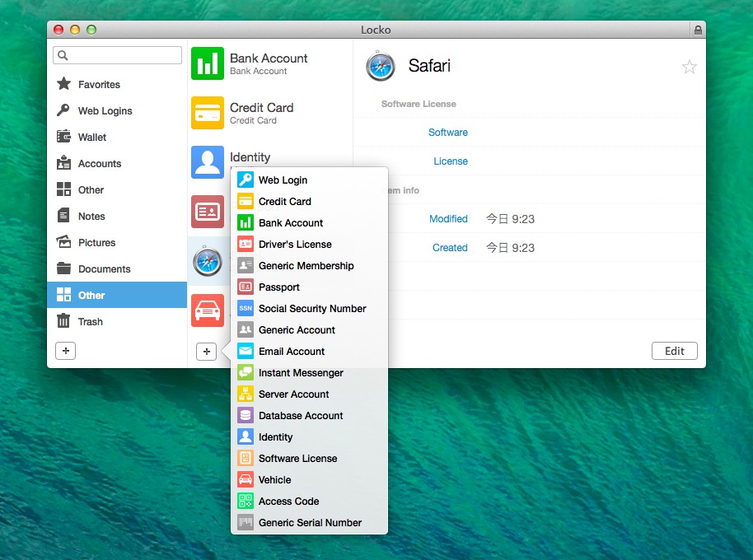Choose Database Account from the popup menu
The height and width of the screenshot is (560, 753).
pos(309,416)
